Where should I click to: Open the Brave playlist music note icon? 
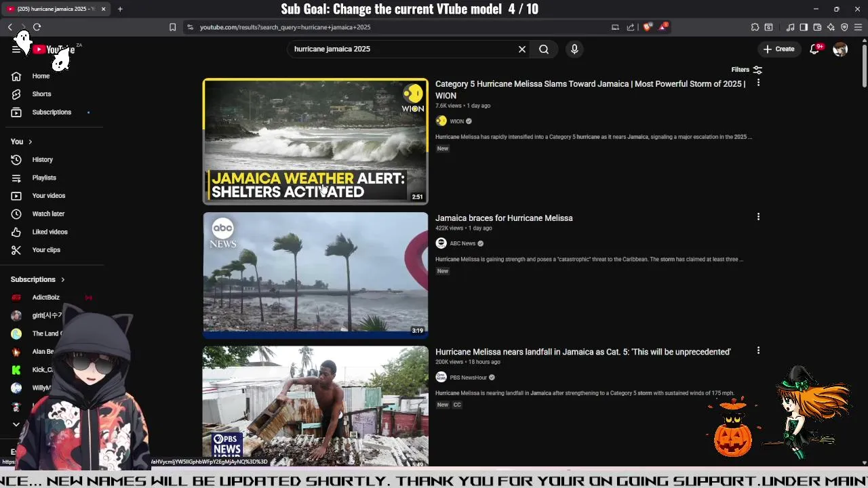[x=790, y=27]
